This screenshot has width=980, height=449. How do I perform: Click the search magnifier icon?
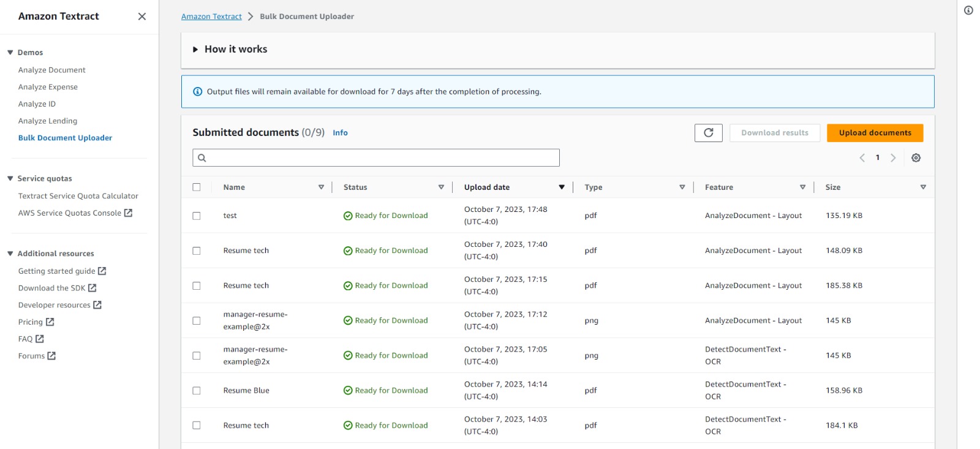pyautogui.click(x=202, y=158)
